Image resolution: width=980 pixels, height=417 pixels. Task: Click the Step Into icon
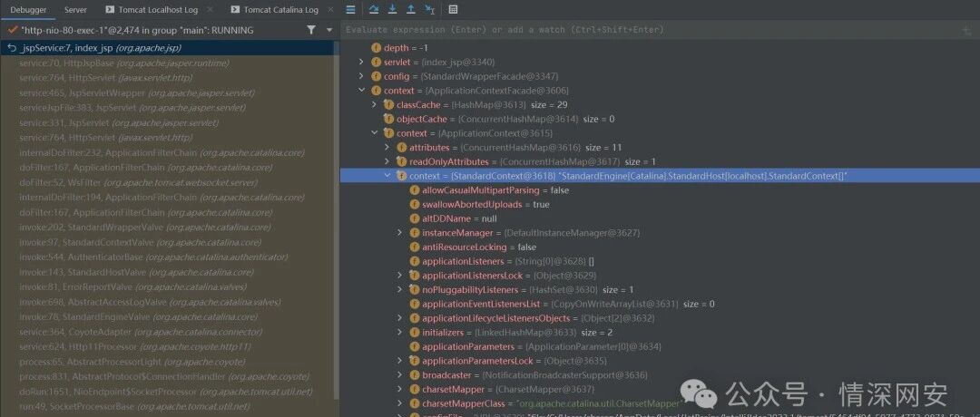[x=392, y=9]
